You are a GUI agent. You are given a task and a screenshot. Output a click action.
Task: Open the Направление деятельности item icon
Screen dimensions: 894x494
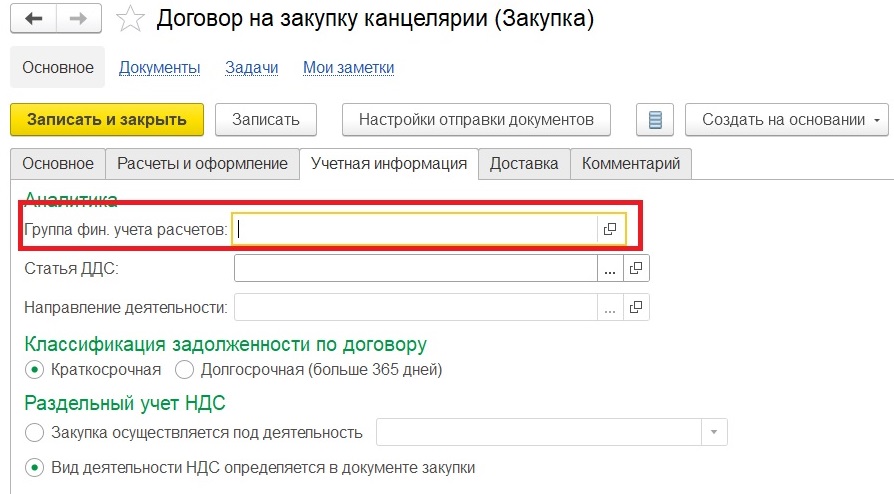pyautogui.click(x=636, y=307)
